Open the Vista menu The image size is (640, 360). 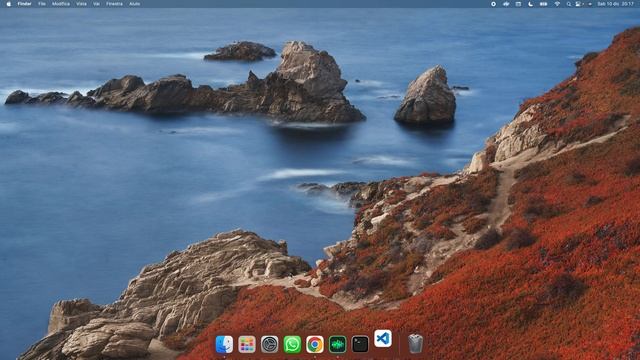coord(82,4)
